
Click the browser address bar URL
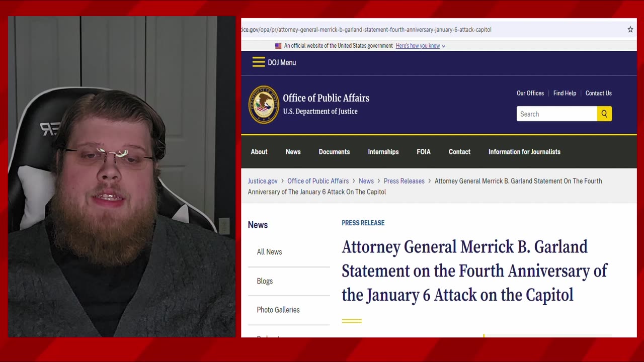[x=366, y=30]
